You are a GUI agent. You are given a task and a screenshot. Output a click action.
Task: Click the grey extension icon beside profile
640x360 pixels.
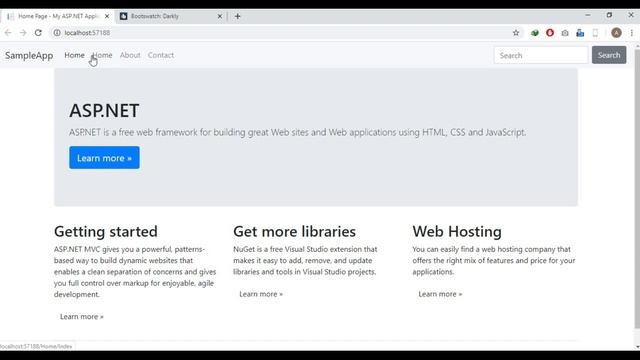point(595,33)
